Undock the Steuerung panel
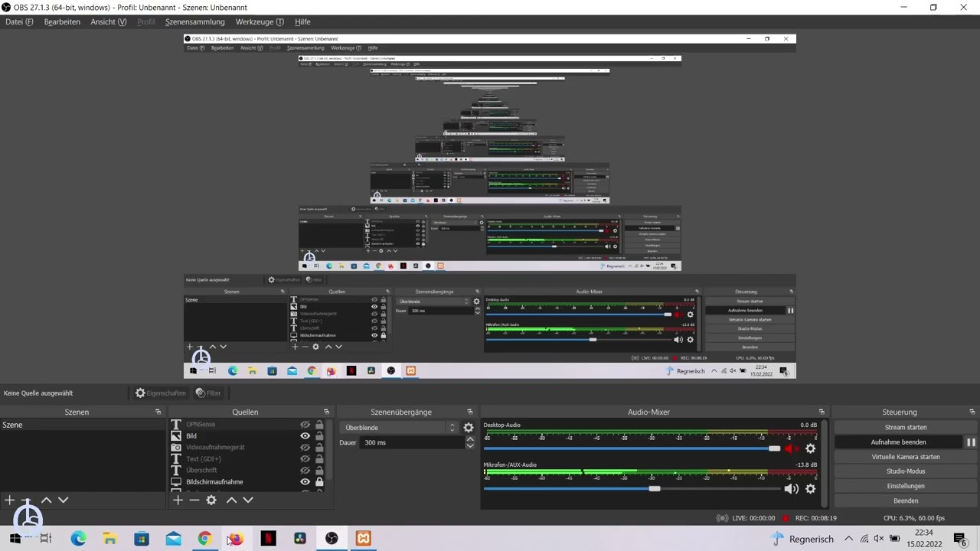The image size is (980, 551). (x=974, y=412)
